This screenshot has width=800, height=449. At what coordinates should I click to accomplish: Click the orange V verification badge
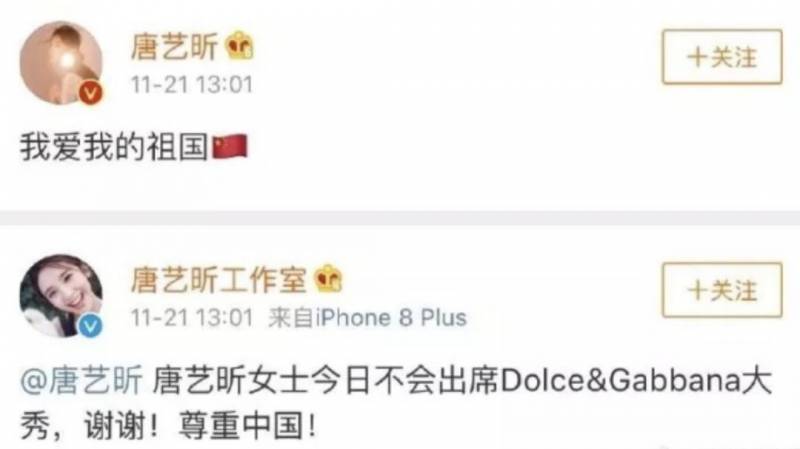coord(90,93)
